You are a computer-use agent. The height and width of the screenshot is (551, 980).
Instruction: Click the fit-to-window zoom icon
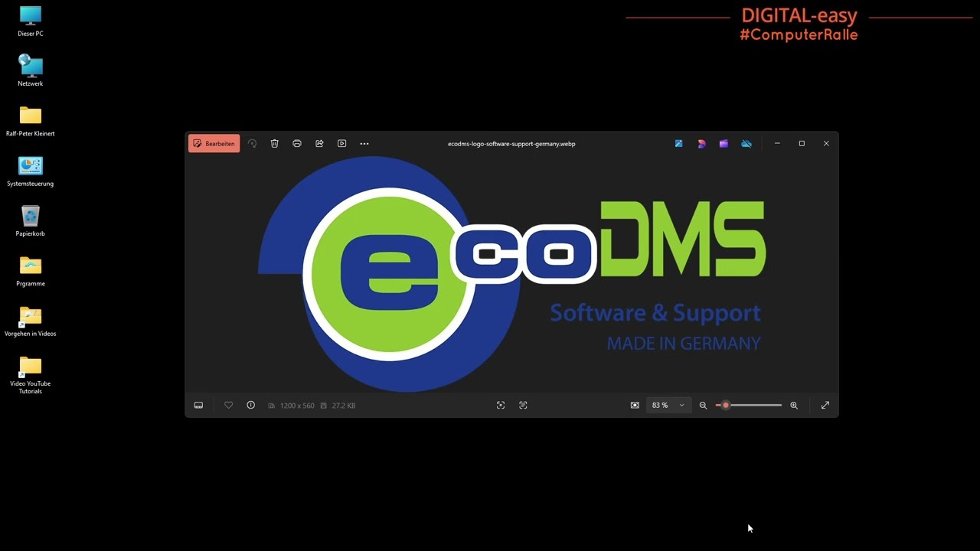click(635, 406)
